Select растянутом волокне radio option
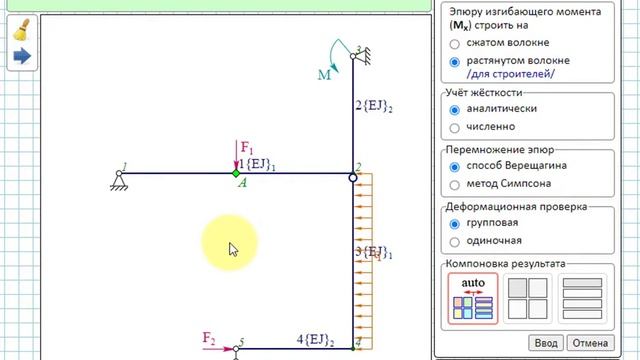 (454, 62)
